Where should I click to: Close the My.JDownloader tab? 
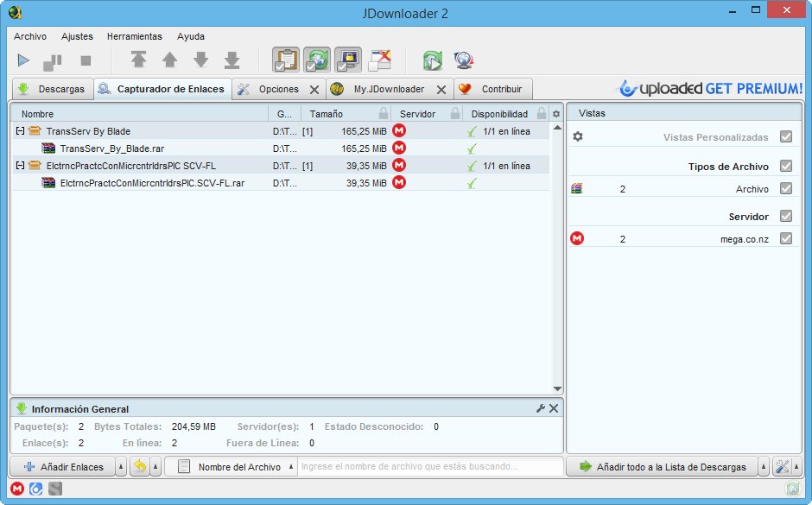[441, 90]
